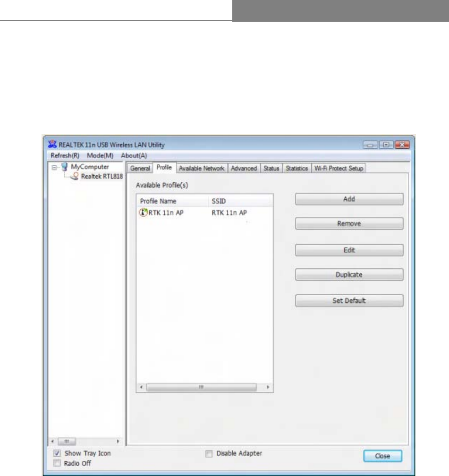Screen dimensions: 449x476
Task: Open the Advanced tab
Action: (244, 168)
